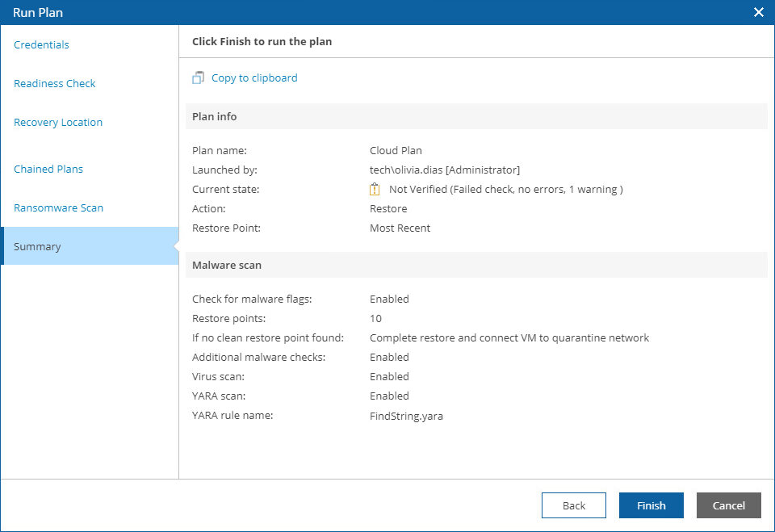Close the Run Plan dialog
This screenshot has width=775, height=532.
[x=758, y=12]
